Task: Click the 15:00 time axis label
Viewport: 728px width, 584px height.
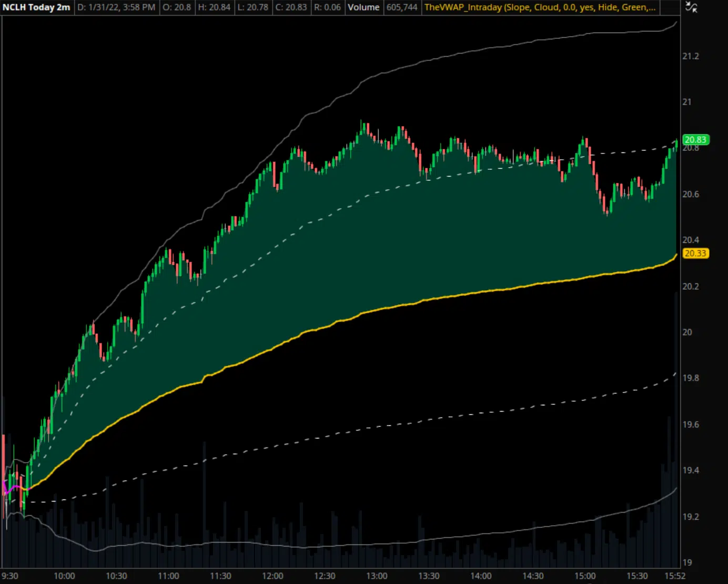Action: [x=585, y=576]
